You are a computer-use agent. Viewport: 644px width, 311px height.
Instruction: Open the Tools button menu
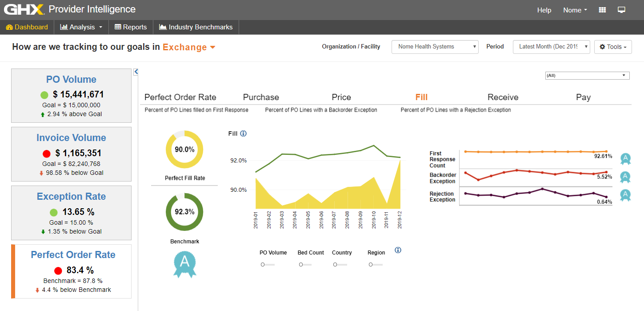pyautogui.click(x=613, y=47)
